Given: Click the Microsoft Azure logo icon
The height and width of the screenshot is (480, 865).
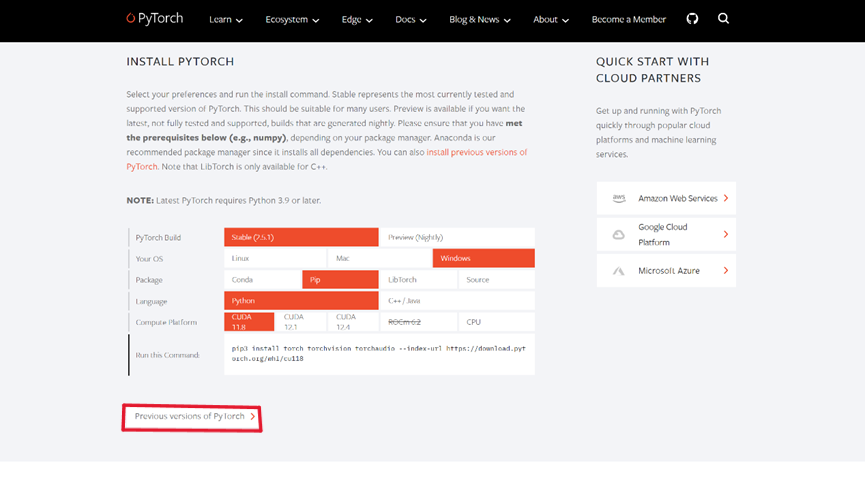Looking at the screenshot, I should click(618, 271).
